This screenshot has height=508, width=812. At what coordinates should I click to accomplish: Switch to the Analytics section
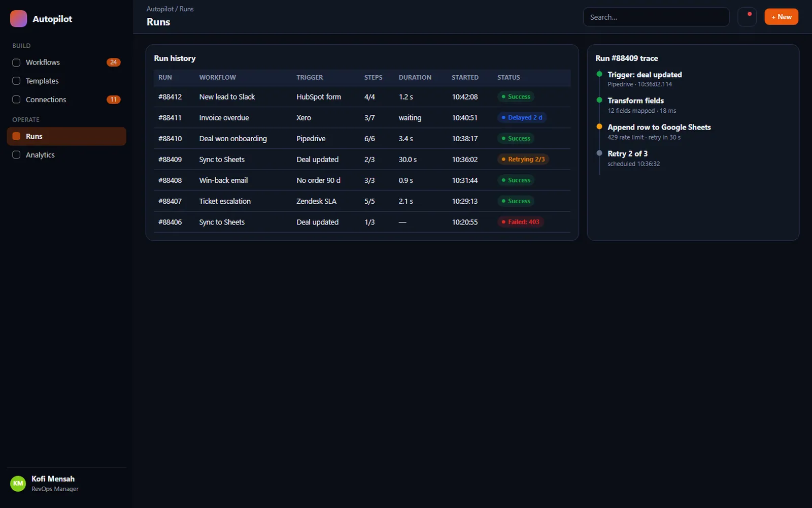pos(66,155)
